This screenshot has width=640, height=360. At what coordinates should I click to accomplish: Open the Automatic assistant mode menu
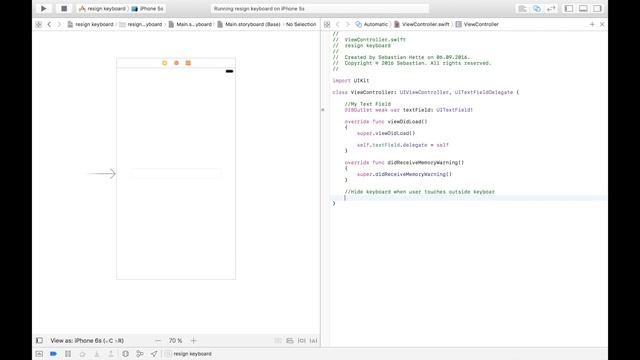pyautogui.click(x=371, y=24)
